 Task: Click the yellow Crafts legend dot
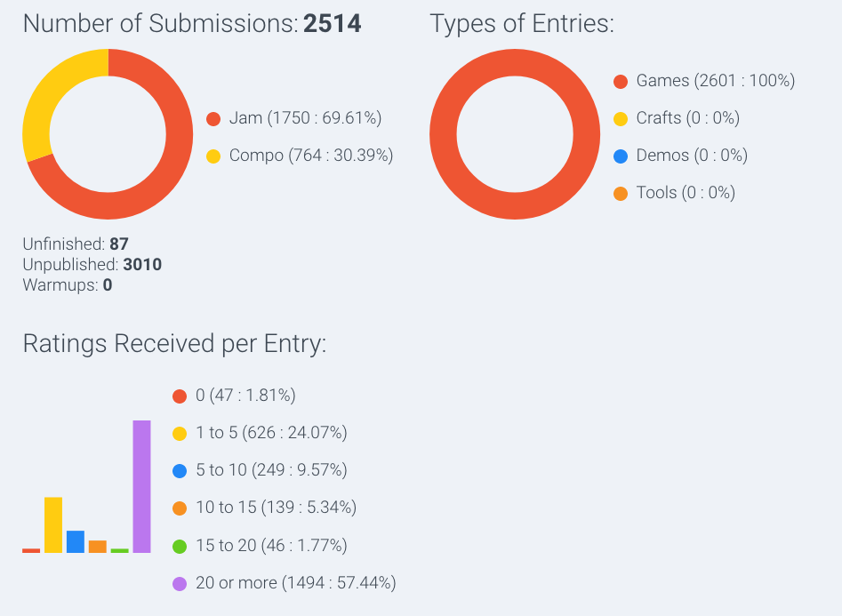(x=621, y=119)
